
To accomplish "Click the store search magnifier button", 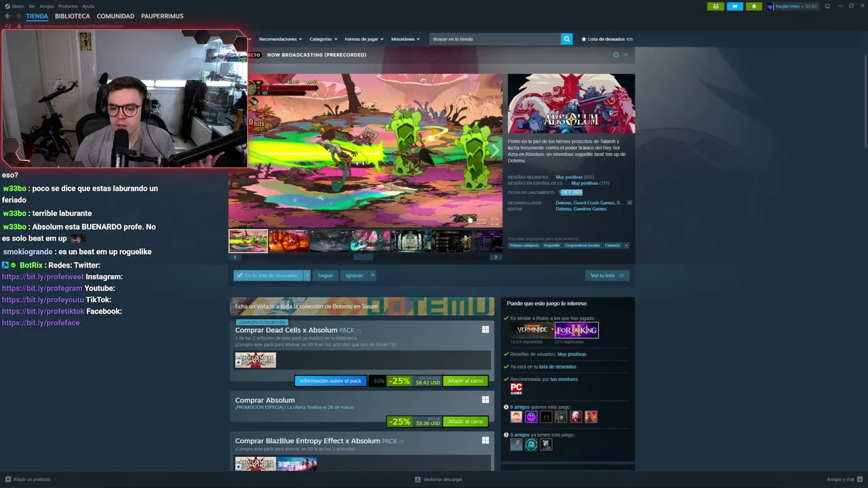I will point(566,39).
